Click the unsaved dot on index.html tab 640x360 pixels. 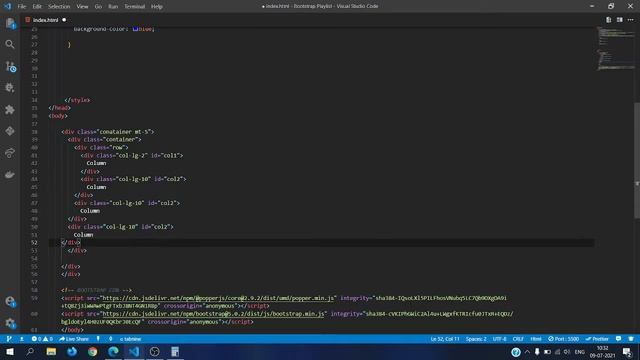pos(64,20)
